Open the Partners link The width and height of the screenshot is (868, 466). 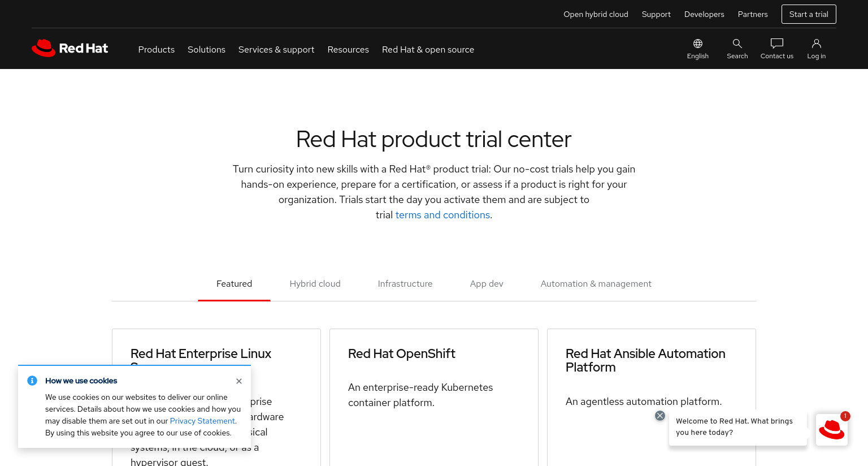753,14
